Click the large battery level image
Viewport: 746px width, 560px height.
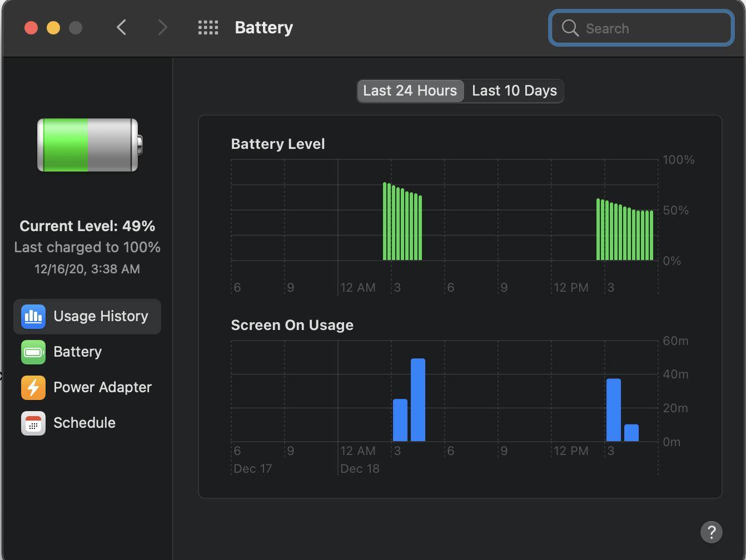point(89,145)
